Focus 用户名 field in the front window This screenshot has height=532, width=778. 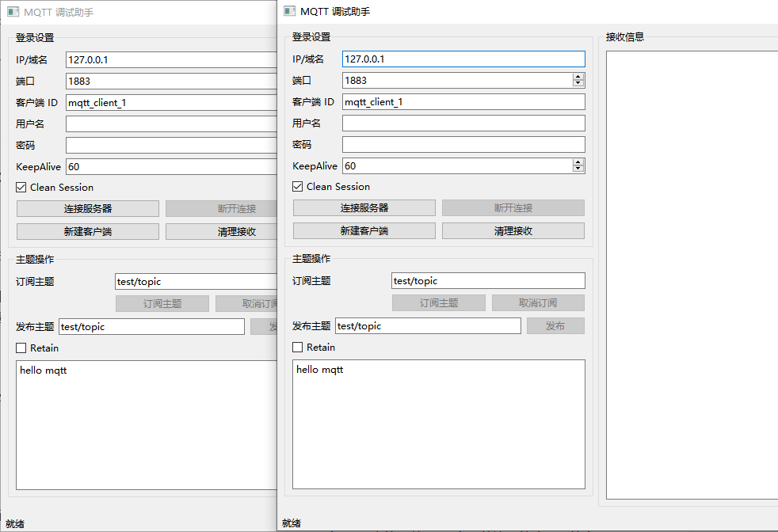coord(463,123)
